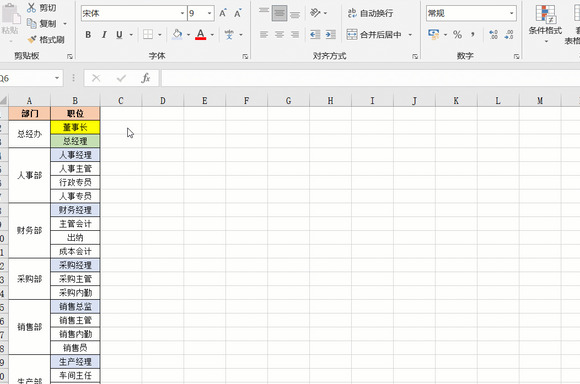This screenshot has width=580, height=384.
Task: Align text right
Action: pyautogui.click(x=295, y=35)
